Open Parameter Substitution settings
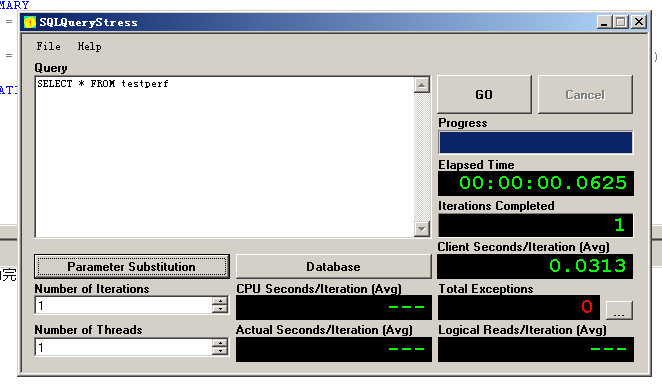 [x=132, y=267]
